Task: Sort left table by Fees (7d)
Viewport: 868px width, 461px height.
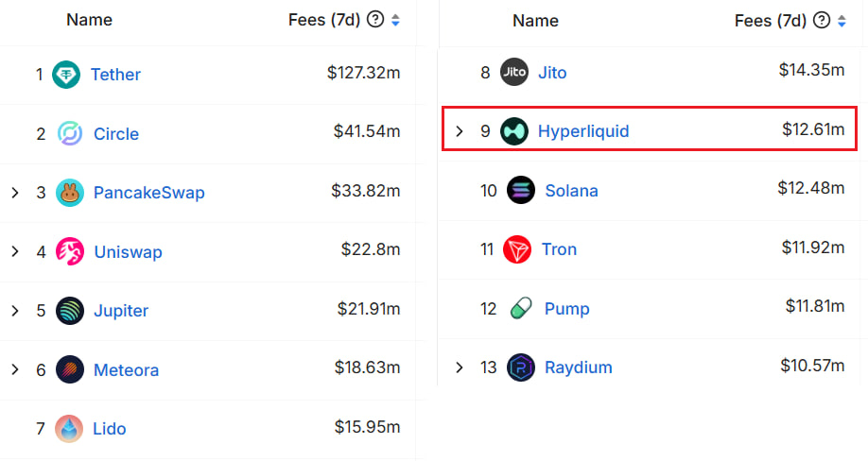Action: (x=395, y=20)
